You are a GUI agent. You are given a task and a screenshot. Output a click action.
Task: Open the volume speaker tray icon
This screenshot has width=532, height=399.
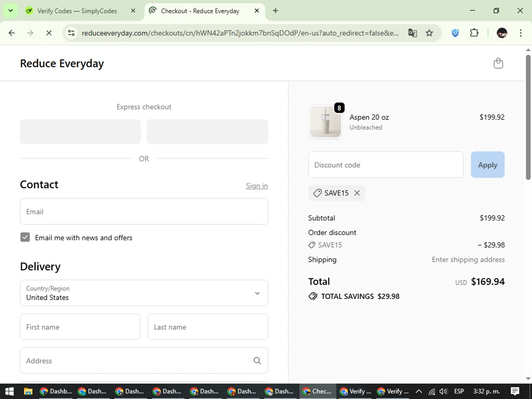pyautogui.click(x=443, y=391)
